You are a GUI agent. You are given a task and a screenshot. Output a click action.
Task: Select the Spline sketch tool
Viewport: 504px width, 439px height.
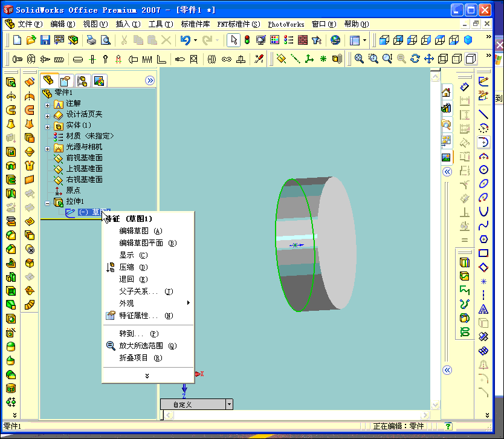(483, 226)
